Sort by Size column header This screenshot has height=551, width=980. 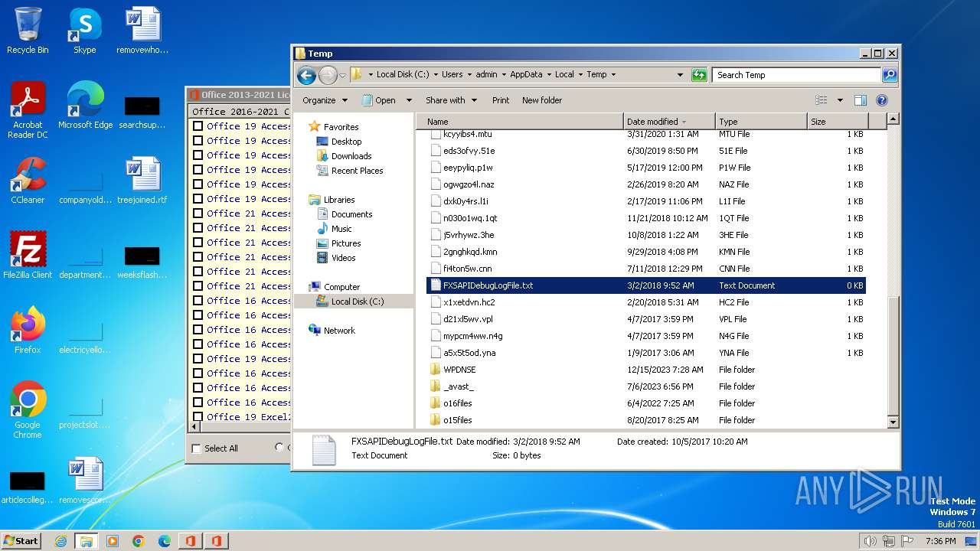coord(838,122)
